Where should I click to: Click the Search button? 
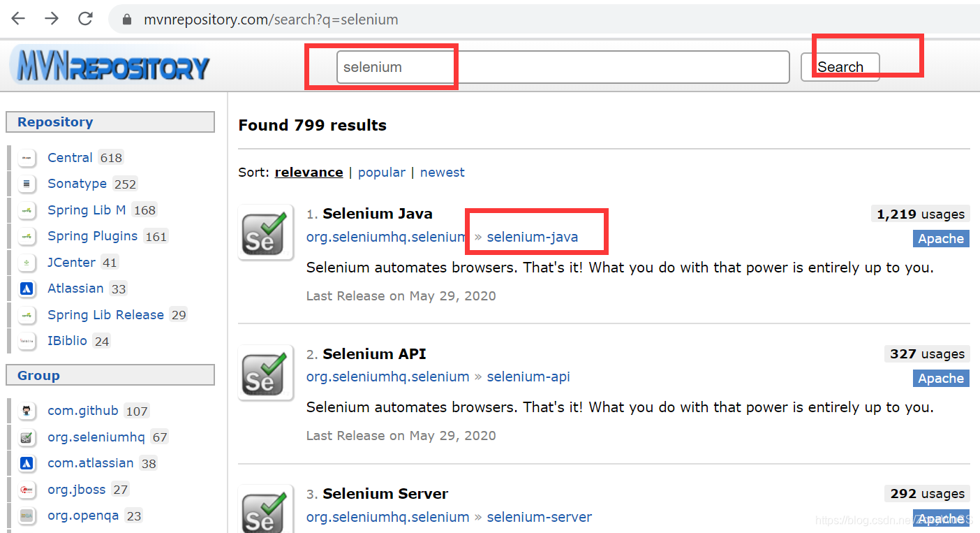[x=840, y=67]
